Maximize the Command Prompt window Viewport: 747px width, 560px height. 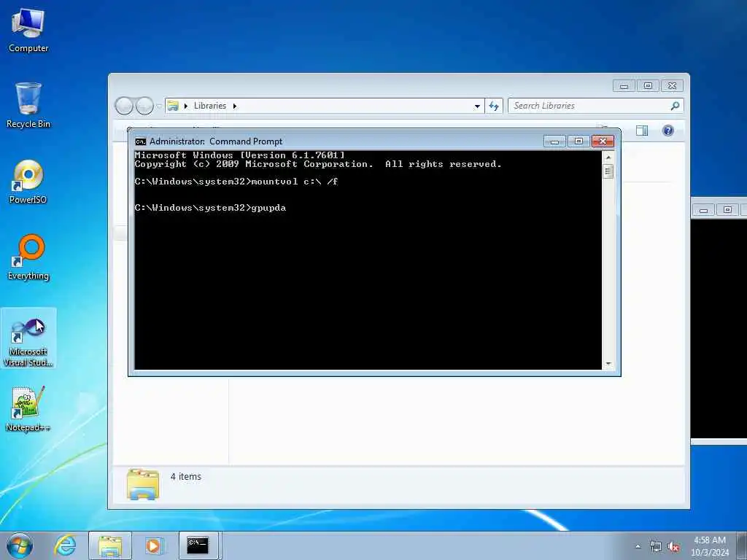tap(578, 141)
